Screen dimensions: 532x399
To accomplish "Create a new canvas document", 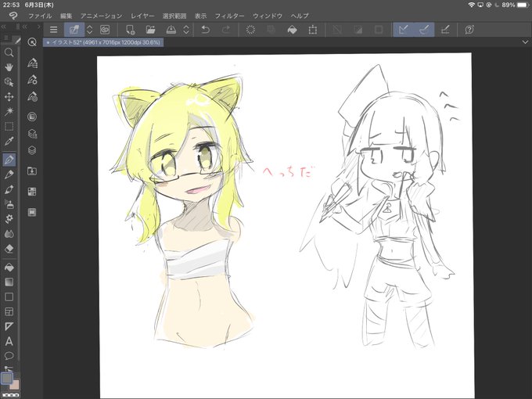I will coord(130,30).
